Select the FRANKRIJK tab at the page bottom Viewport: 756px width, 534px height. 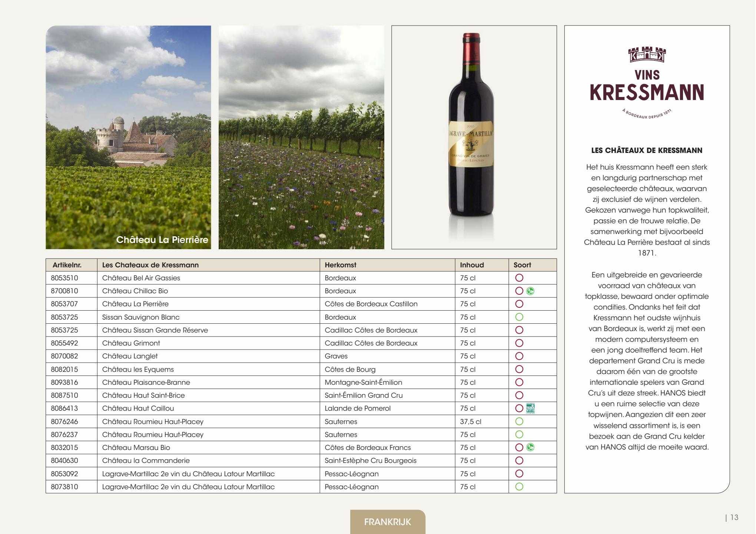click(388, 522)
